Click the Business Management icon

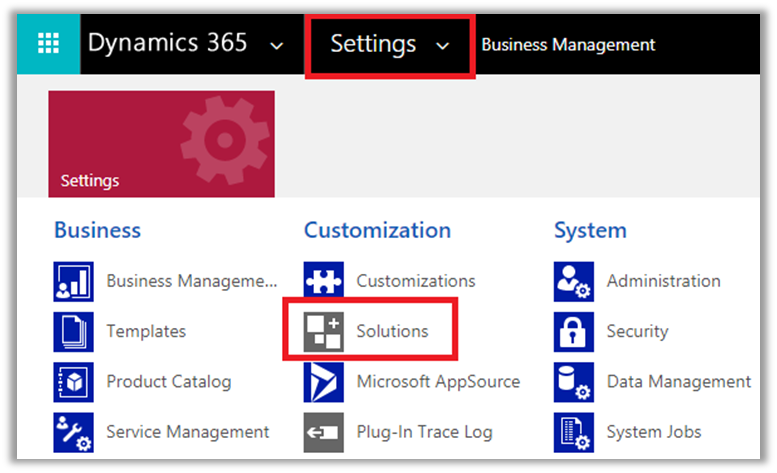pyautogui.click(x=73, y=282)
